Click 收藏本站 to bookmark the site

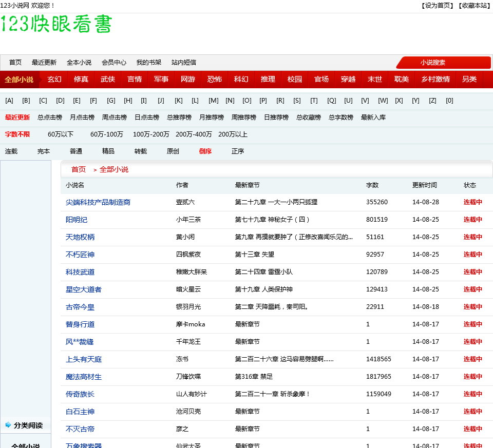(x=473, y=6)
